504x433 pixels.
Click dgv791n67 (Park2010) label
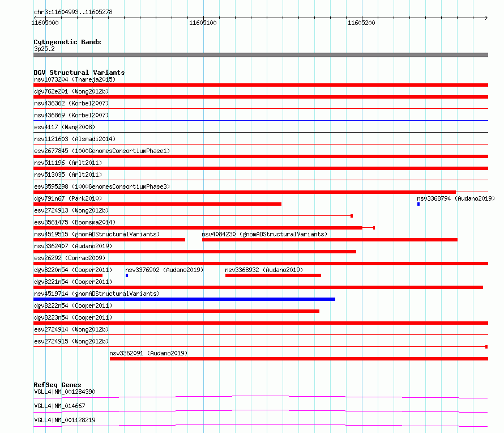tap(68, 198)
